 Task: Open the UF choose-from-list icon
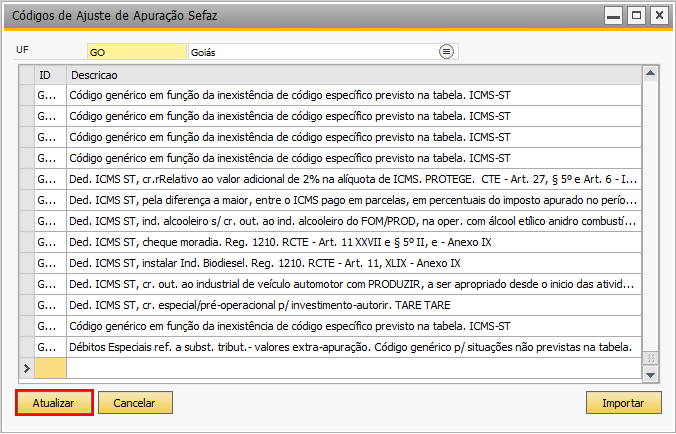coord(446,52)
